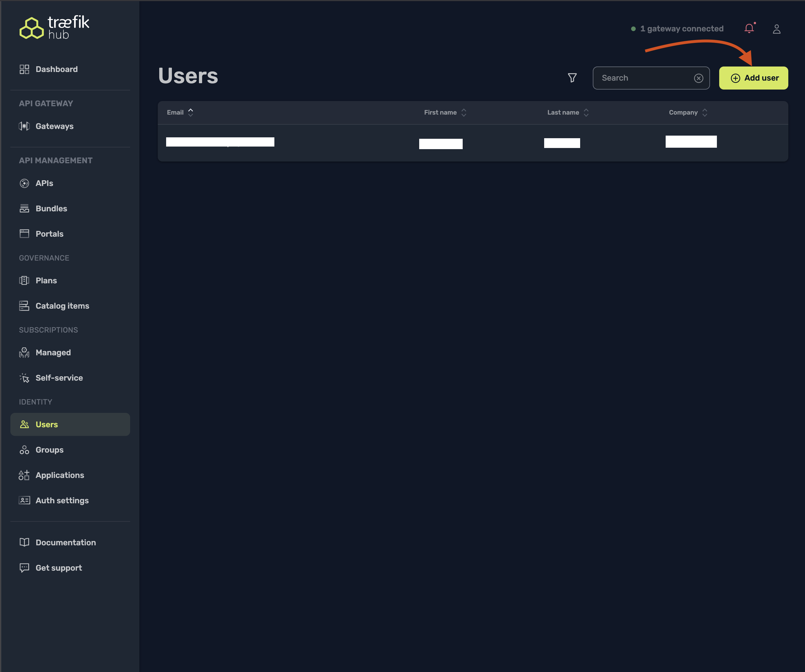Image resolution: width=805 pixels, height=672 pixels.
Task: Click the Traefik Hub logo
Action: [x=54, y=28]
